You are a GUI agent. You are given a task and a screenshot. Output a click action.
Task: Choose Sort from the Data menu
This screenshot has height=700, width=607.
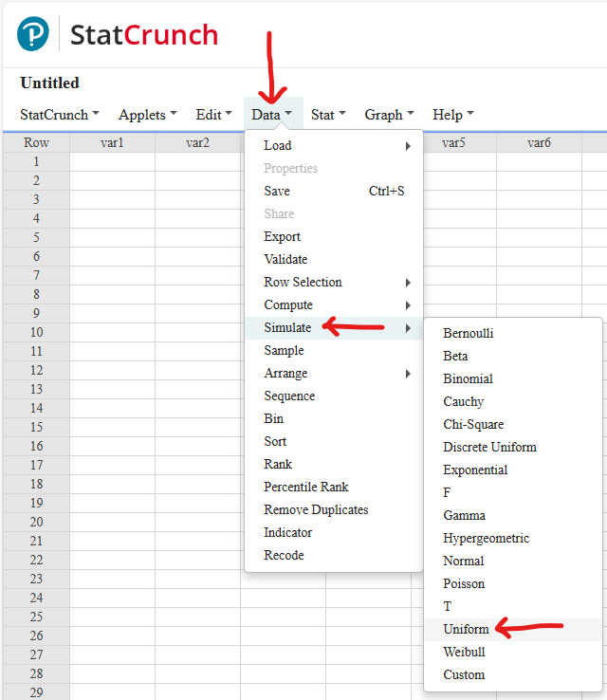tap(334, 441)
